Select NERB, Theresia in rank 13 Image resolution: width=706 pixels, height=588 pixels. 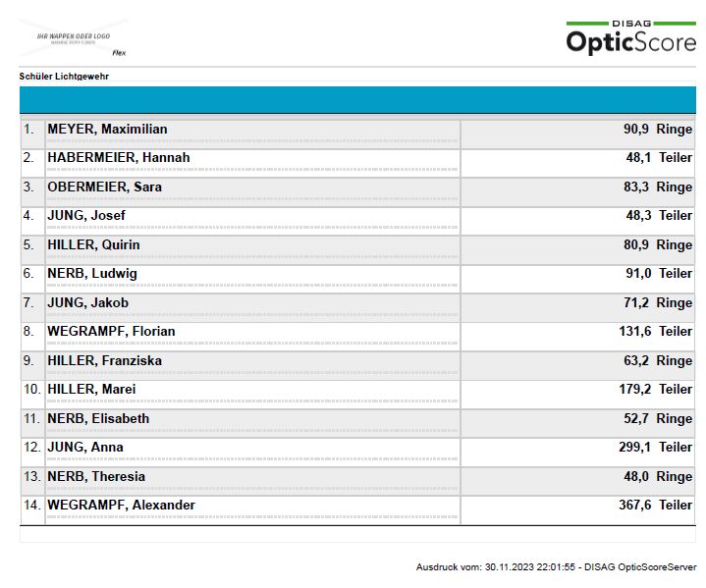(x=96, y=476)
